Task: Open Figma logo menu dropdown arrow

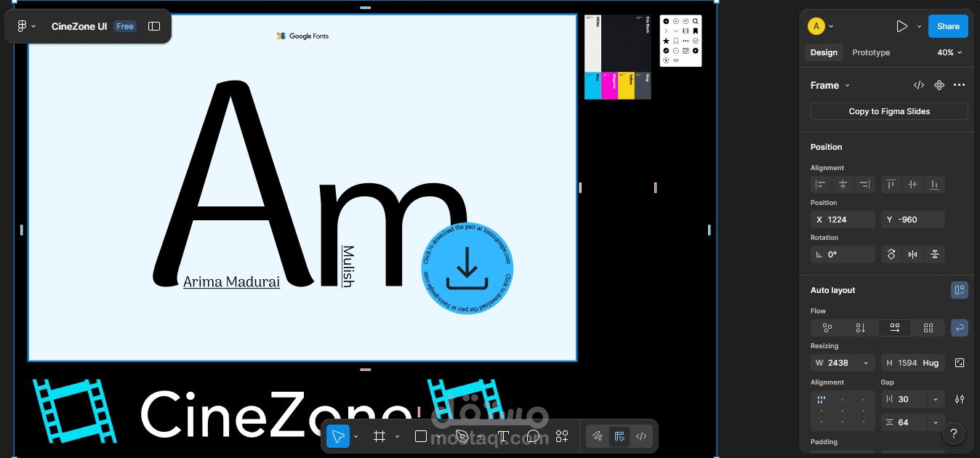Action: 34,27
